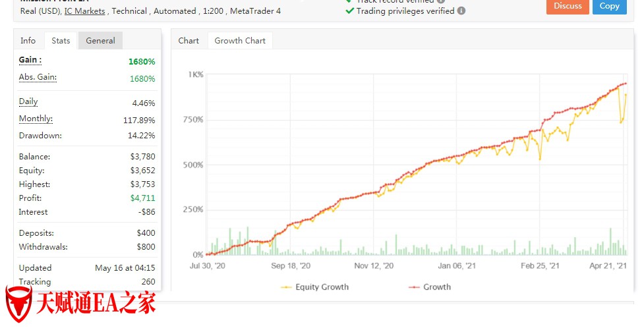The height and width of the screenshot is (330, 644).
Task: Click the green $4,711 profit value
Action: coord(144,198)
